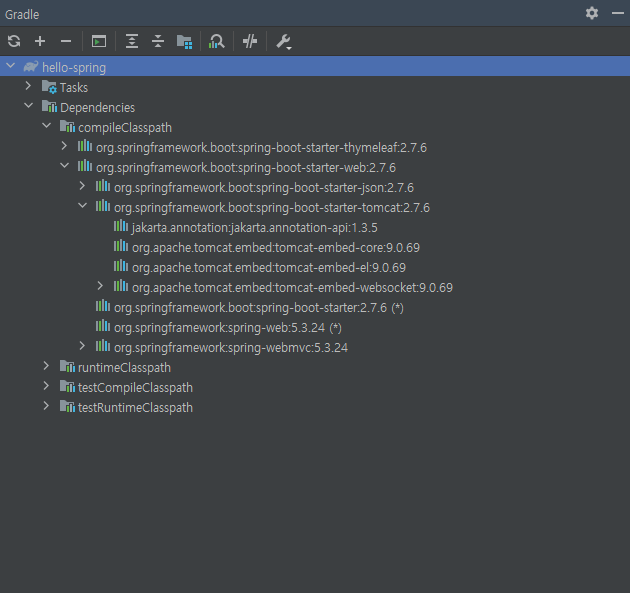Image resolution: width=630 pixels, height=593 pixels.
Task: Select testCompileClasspath row label
Action: point(135,388)
